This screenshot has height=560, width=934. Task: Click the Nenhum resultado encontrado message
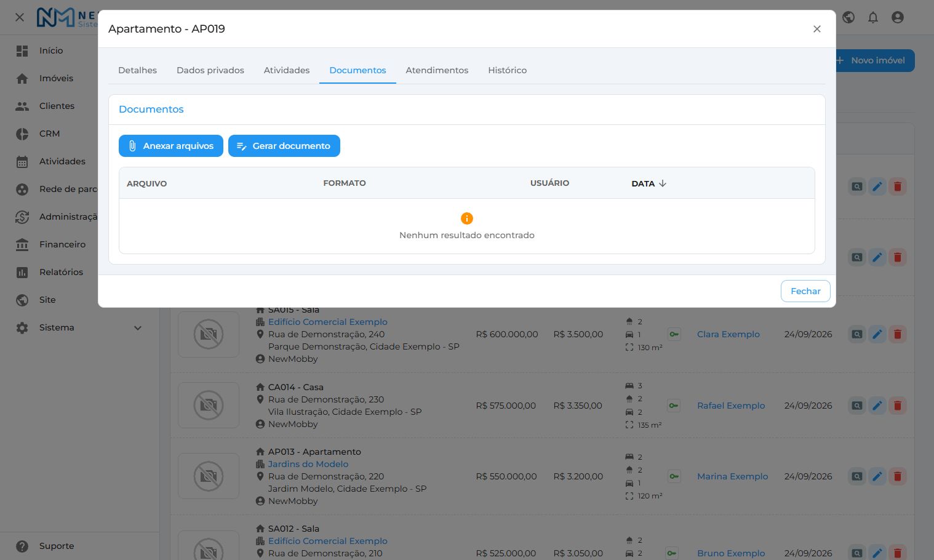click(x=467, y=235)
